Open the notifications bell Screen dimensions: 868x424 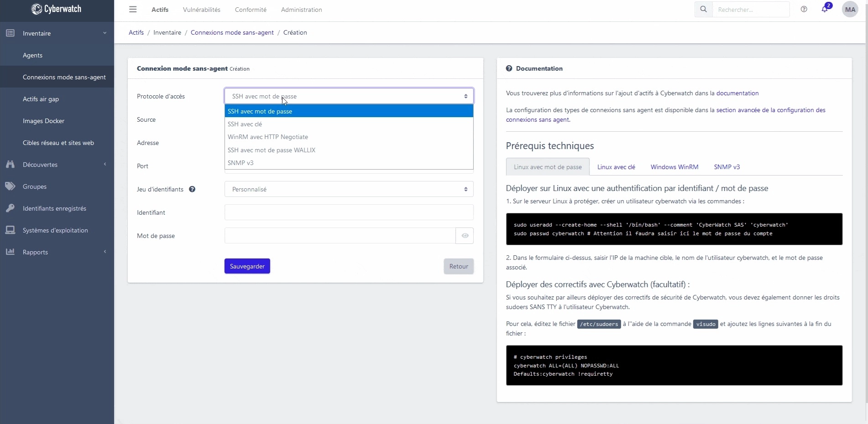(825, 9)
